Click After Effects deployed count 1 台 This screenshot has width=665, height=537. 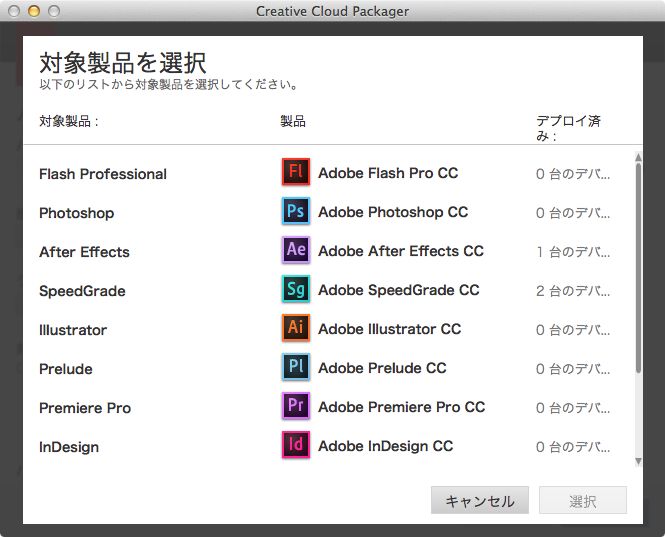tap(573, 252)
